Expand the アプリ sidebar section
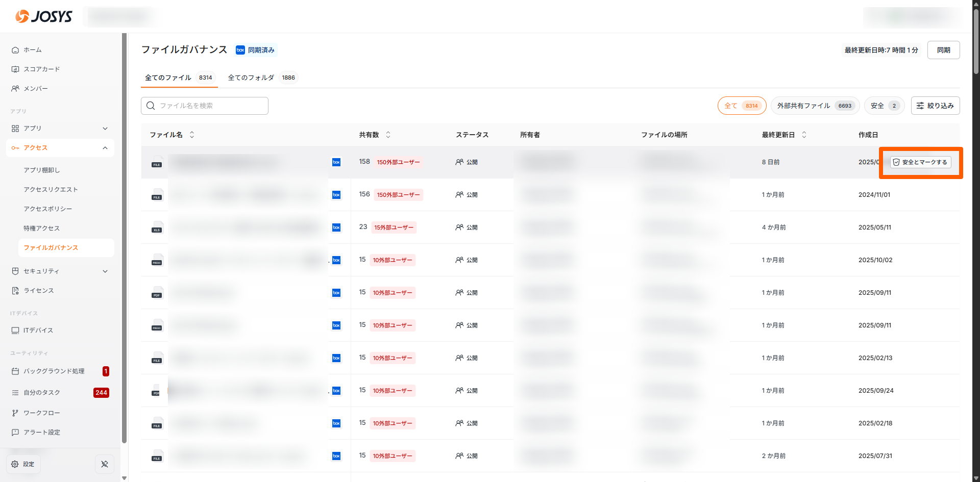This screenshot has width=980, height=482. pos(60,129)
